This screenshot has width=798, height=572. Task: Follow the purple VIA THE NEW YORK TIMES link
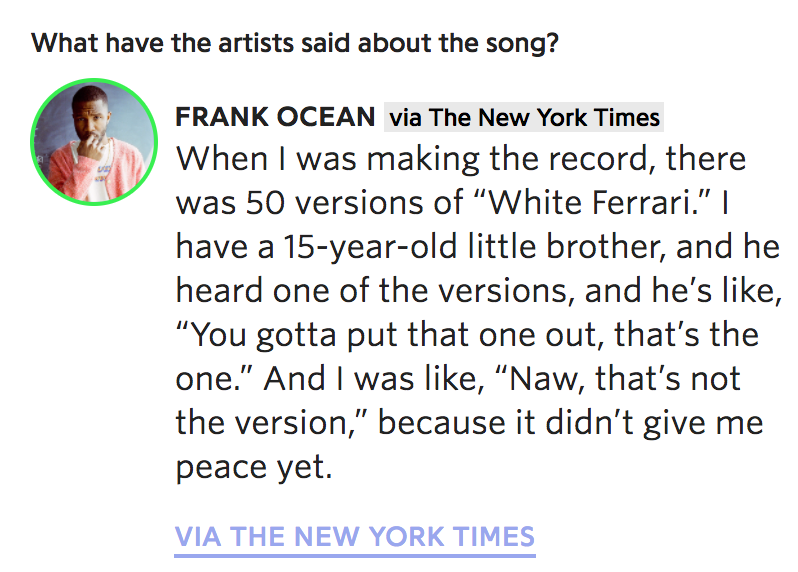pyautogui.click(x=355, y=537)
